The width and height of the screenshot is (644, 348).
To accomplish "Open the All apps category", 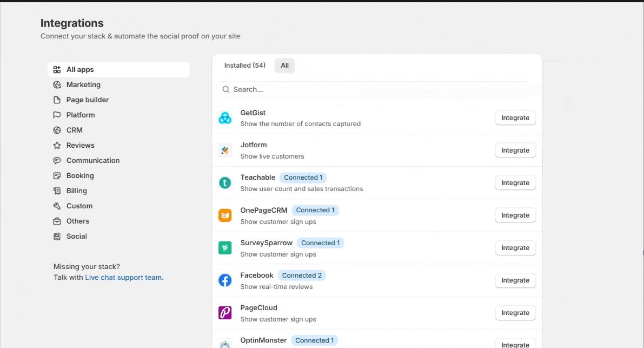I will tap(119, 69).
